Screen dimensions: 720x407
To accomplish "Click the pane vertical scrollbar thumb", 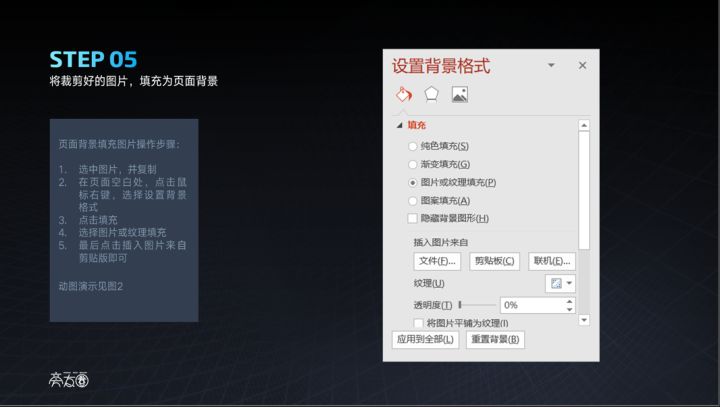I will pos(584,190).
